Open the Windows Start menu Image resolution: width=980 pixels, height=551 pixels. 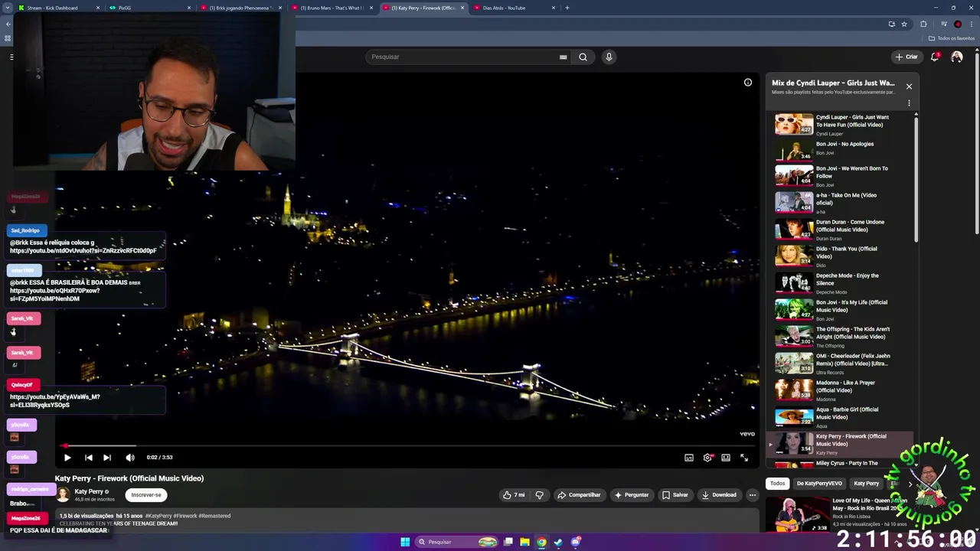tap(405, 542)
